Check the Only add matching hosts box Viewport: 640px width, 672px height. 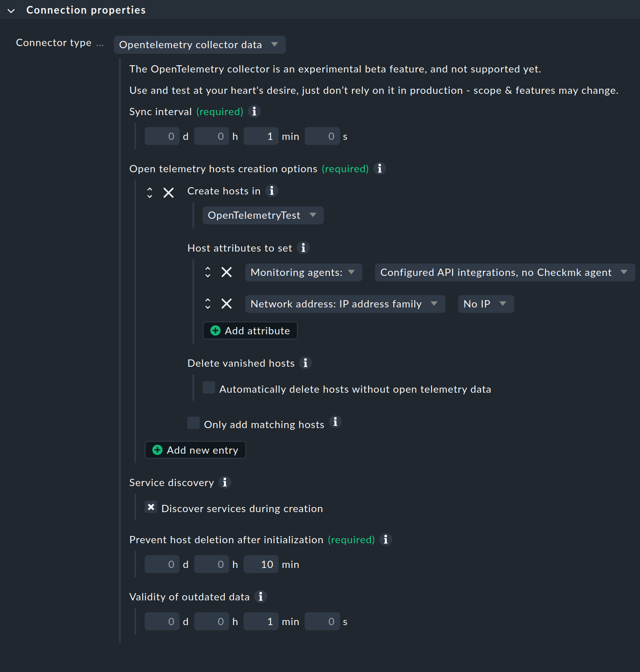193,423
